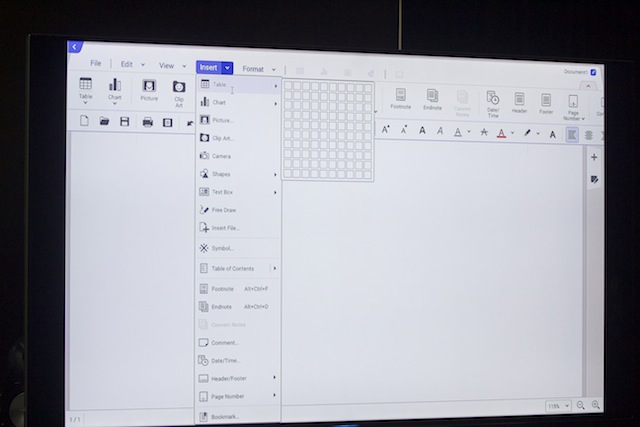Click the Footer ribbon button
640x427 pixels.
coord(546,104)
